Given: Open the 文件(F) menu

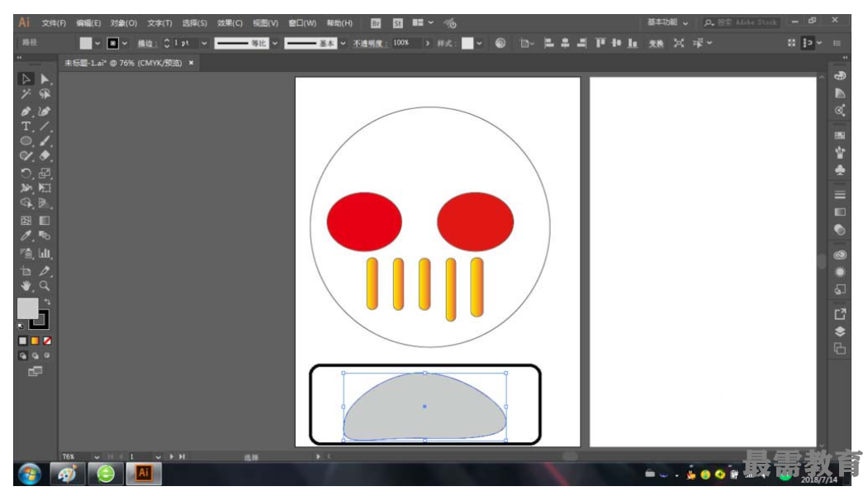Looking at the screenshot, I should (54, 23).
